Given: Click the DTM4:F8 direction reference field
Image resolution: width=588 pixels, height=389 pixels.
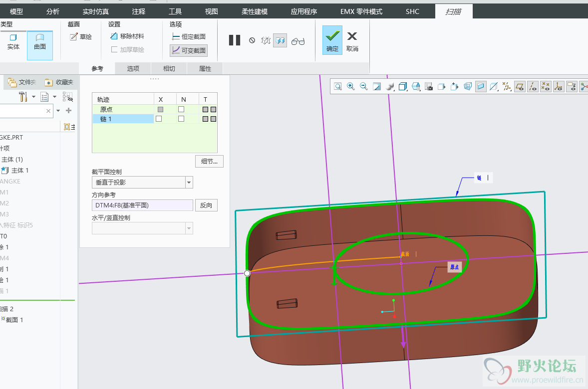Looking at the screenshot, I should click(x=142, y=205).
